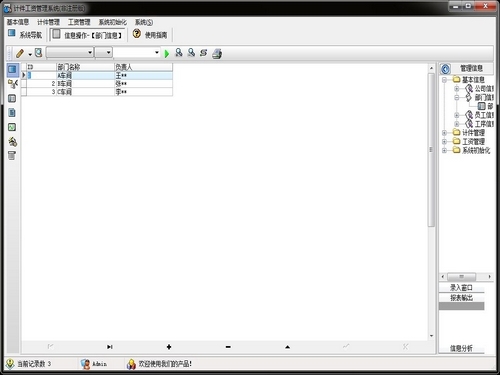500x375 pixels.
Task: Click the pencil edit icon in toolbar
Action: coord(19,53)
